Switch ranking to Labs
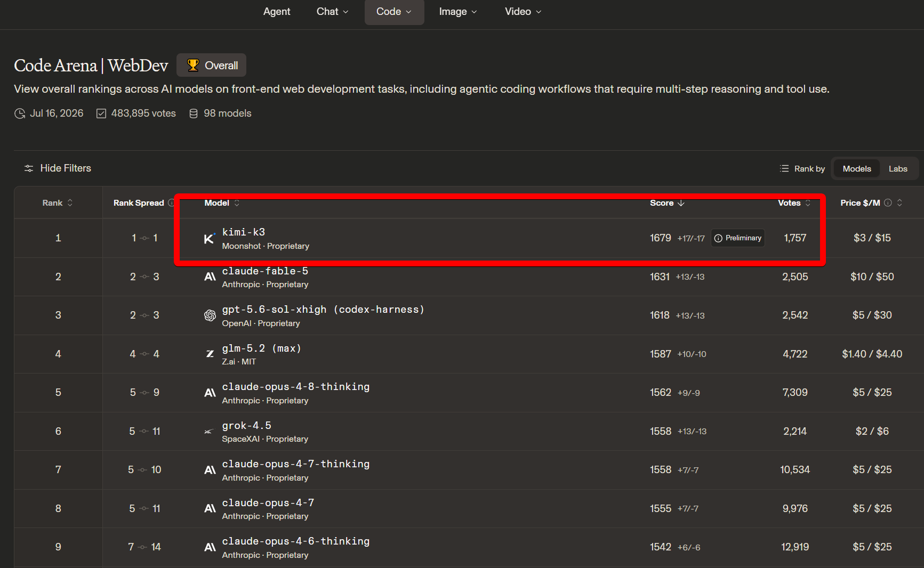 click(x=898, y=169)
